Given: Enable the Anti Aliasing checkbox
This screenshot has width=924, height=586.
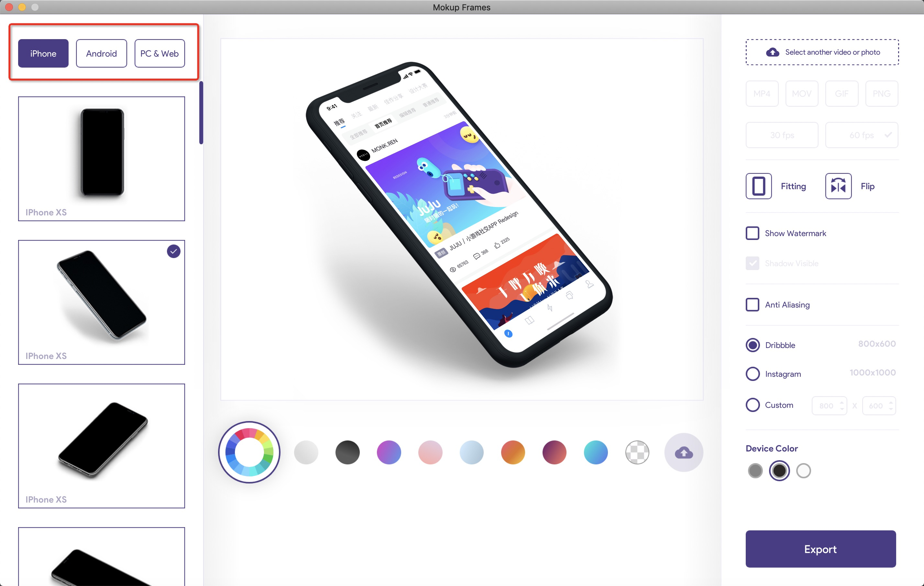Looking at the screenshot, I should coord(753,305).
